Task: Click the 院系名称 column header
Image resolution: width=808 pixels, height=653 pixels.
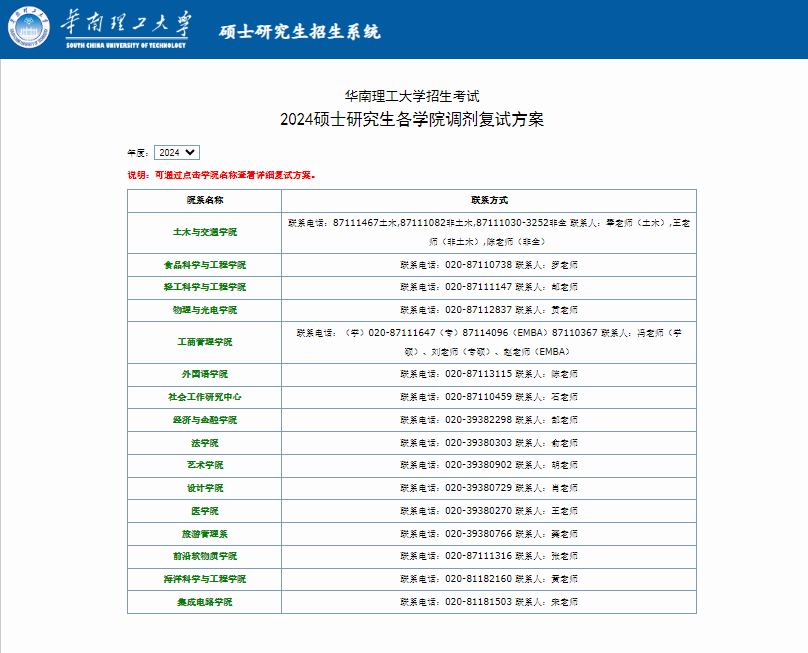Action: click(205, 200)
